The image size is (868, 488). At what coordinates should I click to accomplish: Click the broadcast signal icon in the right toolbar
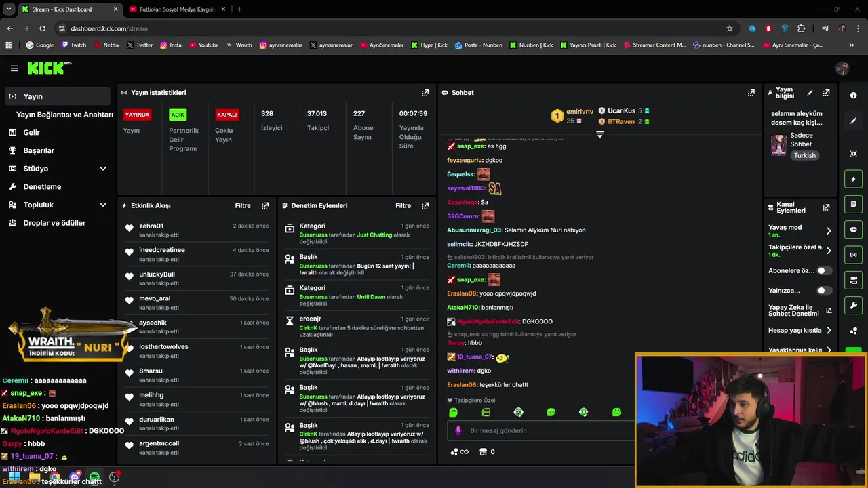[853, 255]
